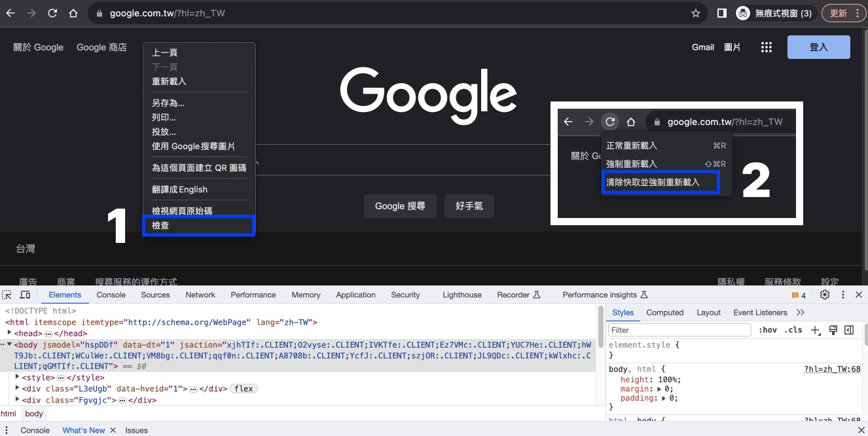Go back using the main toolbar arrow
868x436 pixels.
tap(10, 13)
